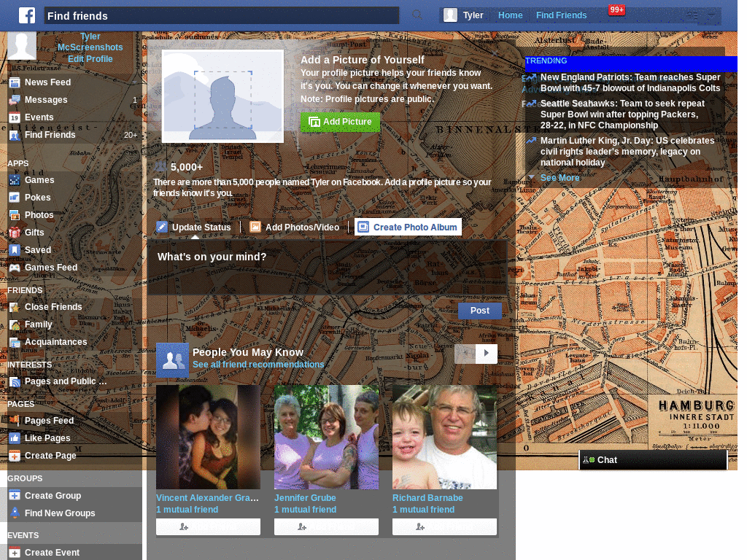Go to Home in the top bar

[510, 15]
